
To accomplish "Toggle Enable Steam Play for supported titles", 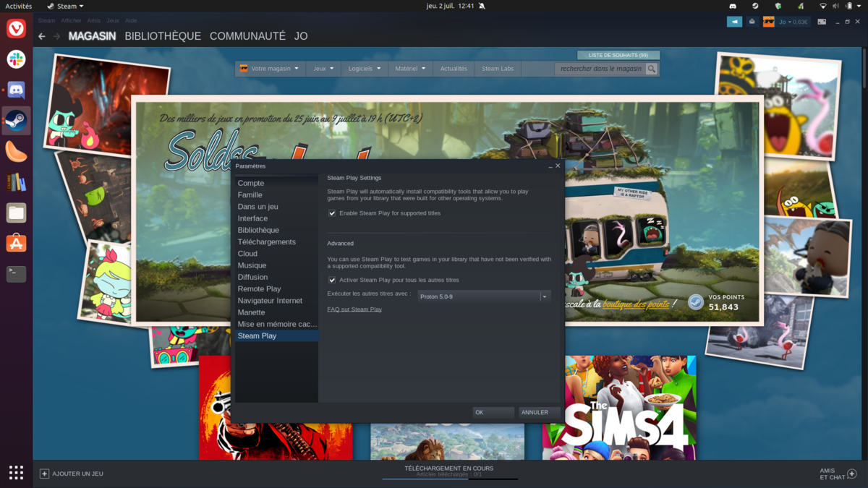I will pos(332,213).
